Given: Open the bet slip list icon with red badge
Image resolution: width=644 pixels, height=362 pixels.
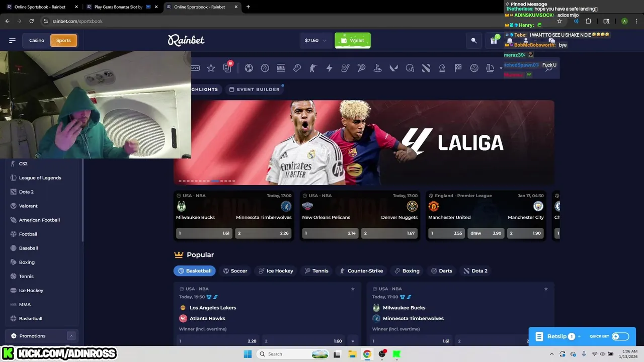Looking at the screenshot, I should [227, 67].
